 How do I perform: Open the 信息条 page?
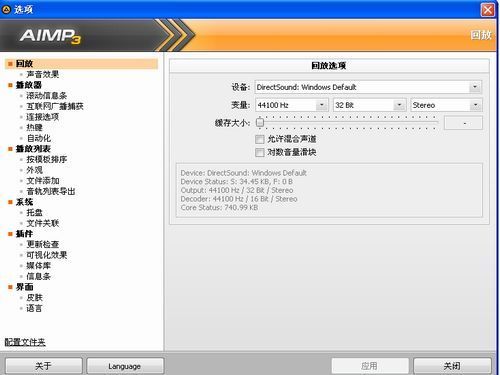[x=39, y=276]
